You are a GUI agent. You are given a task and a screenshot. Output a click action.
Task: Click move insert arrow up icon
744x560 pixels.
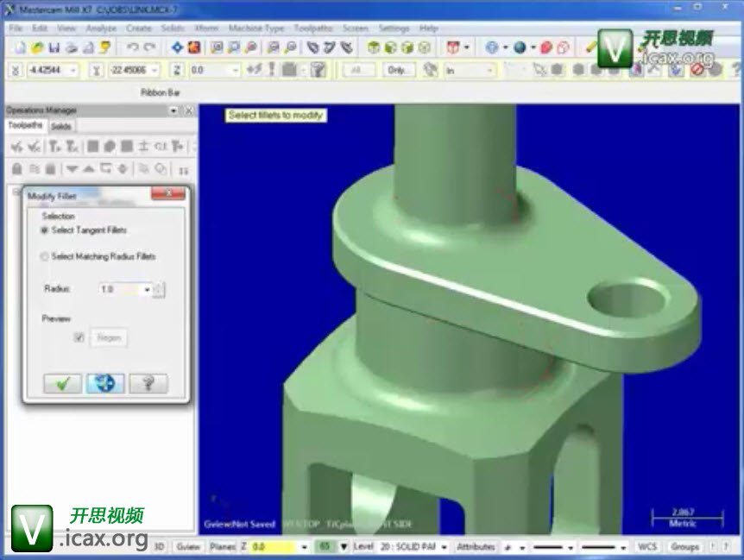click(88, 169)
